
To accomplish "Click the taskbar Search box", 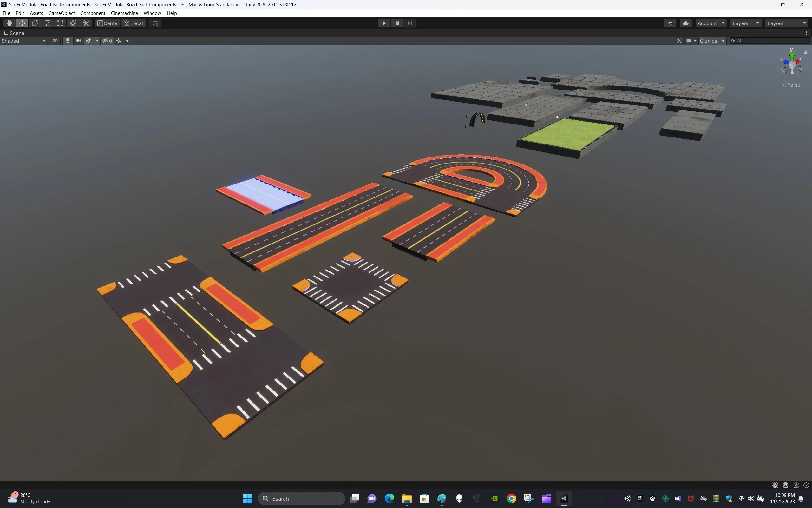I will tap(301, 498).
